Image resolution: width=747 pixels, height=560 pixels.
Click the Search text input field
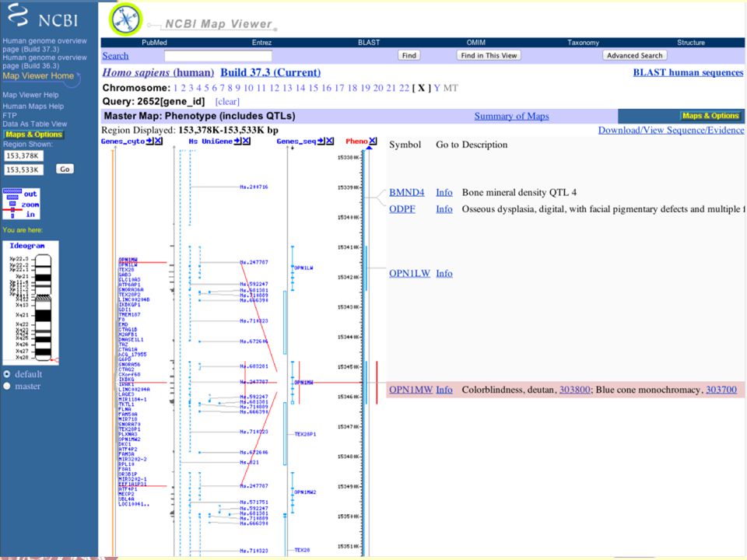tap(218, 56)
